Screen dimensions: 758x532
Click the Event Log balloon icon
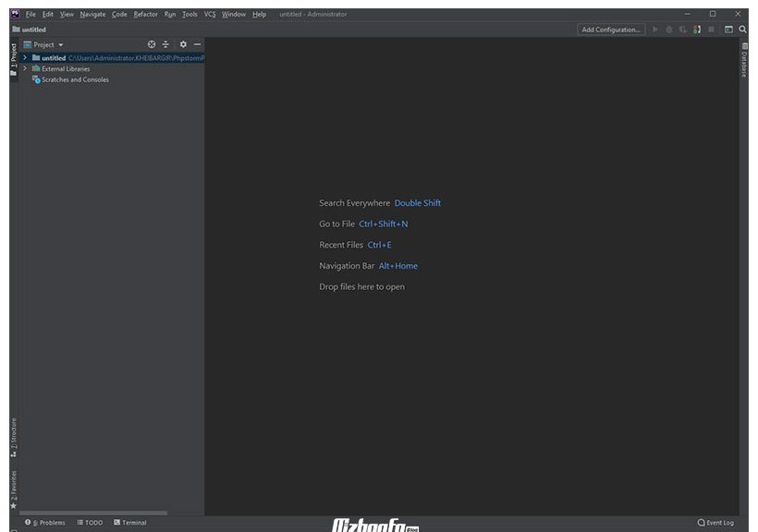pyautogui.click(x=701, y=523)
